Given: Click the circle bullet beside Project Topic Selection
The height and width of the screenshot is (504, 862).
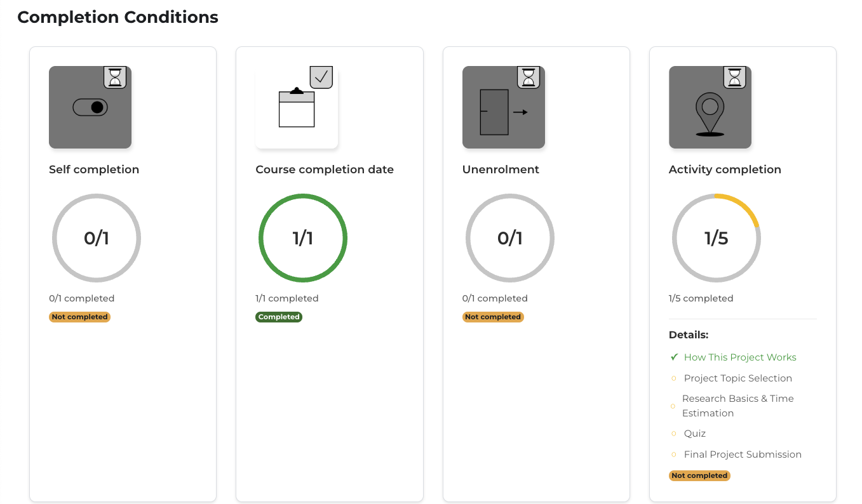Looking at the screenshot, I should click(674, 378).
